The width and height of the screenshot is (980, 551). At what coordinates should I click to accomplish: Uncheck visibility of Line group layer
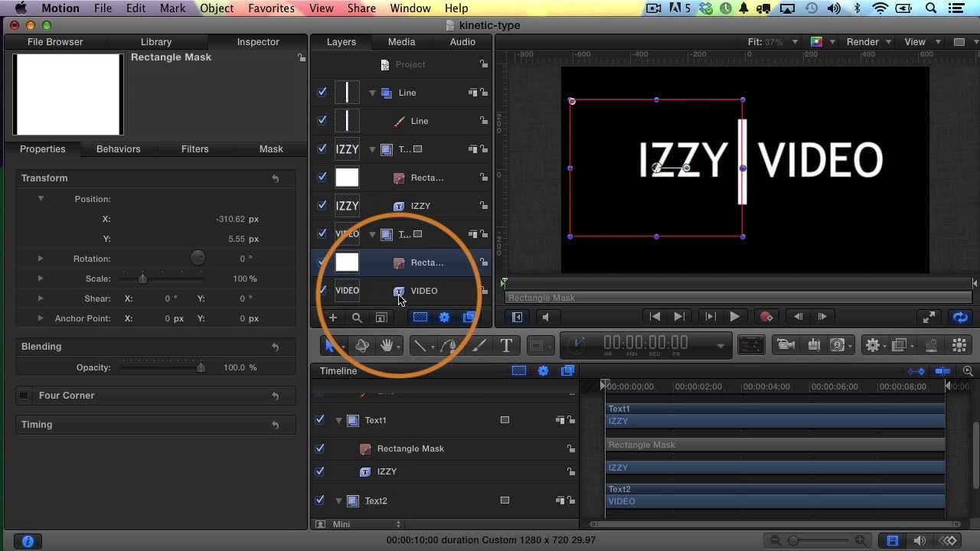click(322, 93)
